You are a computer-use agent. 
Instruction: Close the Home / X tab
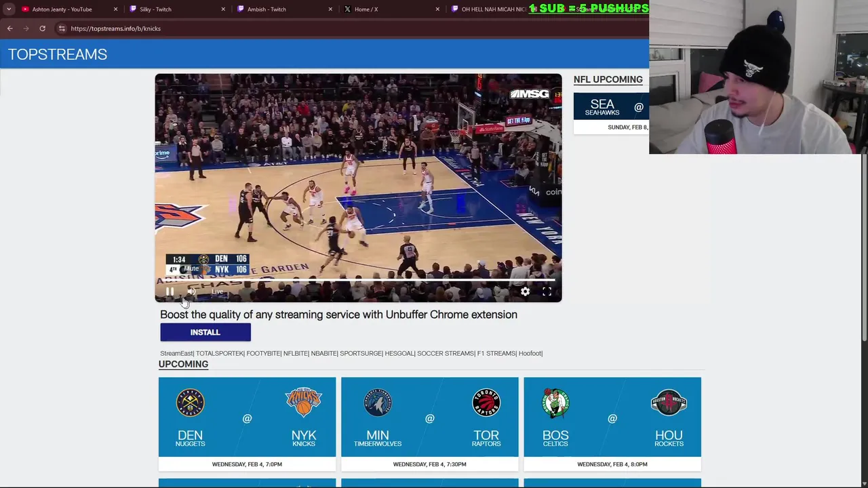click(437, 9)
